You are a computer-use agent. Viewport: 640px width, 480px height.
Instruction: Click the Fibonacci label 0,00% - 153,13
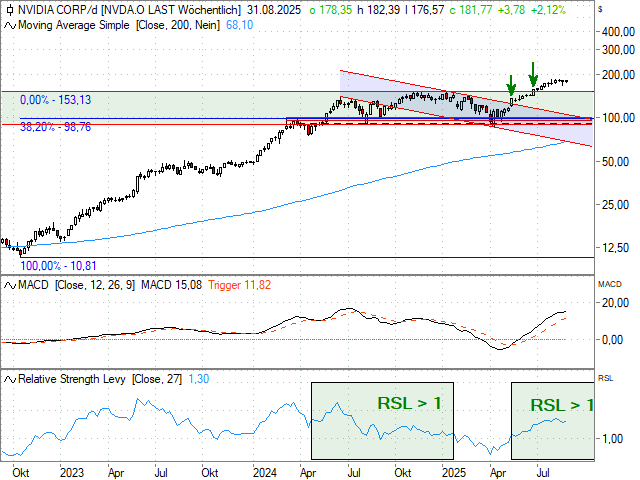[x=56, y=100]
